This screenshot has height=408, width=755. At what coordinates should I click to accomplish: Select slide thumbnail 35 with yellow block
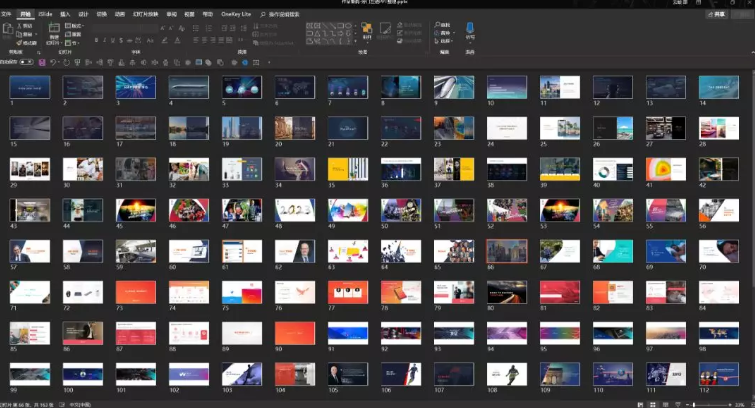point(348,169)
